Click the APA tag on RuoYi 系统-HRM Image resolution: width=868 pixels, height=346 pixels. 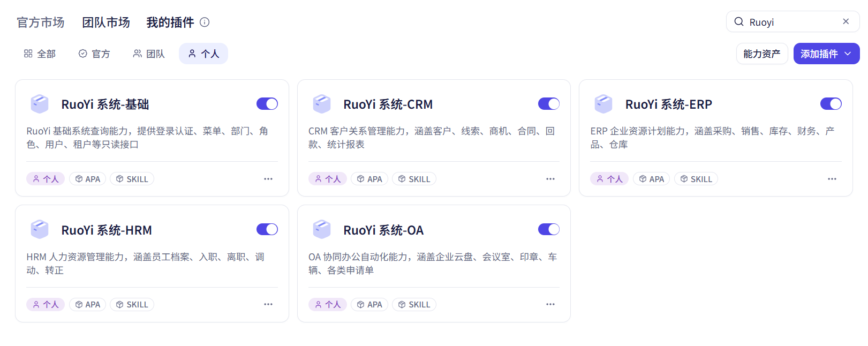[88, 304]
